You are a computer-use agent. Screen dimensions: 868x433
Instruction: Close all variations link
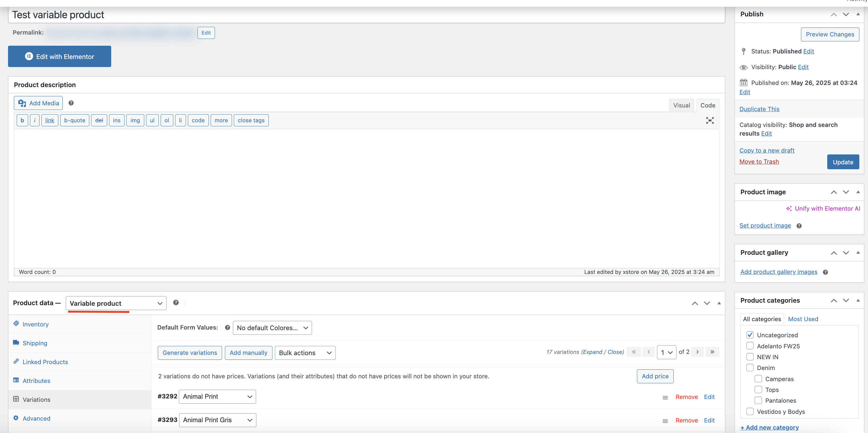pos(615,352)
